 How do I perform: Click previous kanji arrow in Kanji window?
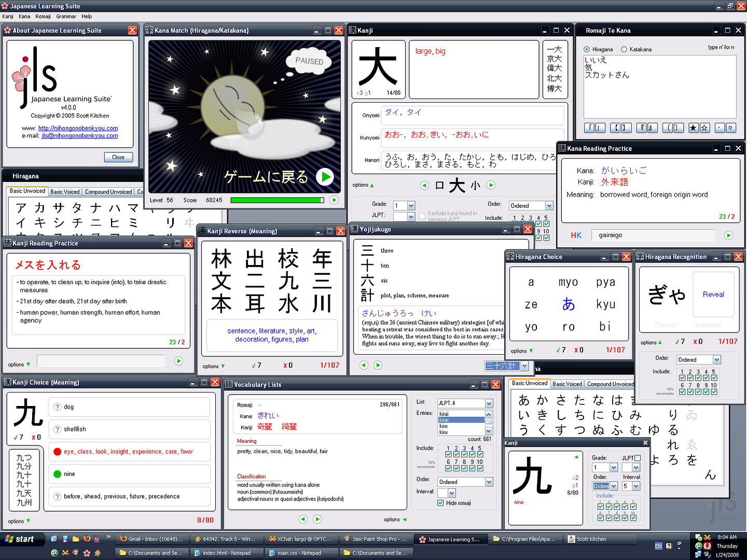[x=424, y=185]
